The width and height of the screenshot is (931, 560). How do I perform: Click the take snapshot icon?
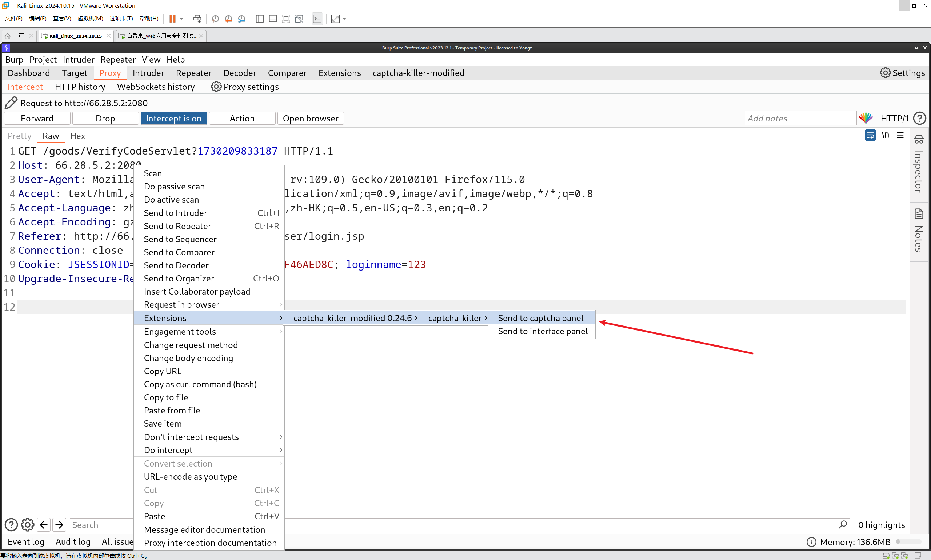point(215,19)
